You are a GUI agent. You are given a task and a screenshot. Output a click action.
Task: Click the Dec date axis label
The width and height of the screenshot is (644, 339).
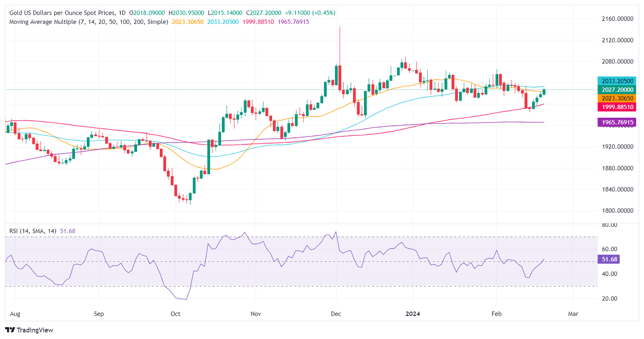[x=336, y=313]
